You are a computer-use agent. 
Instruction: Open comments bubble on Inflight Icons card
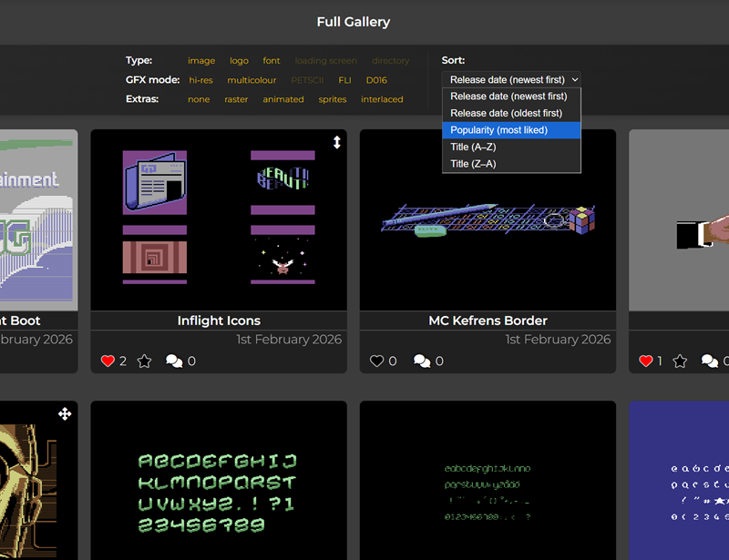click(x=174, y=361)
